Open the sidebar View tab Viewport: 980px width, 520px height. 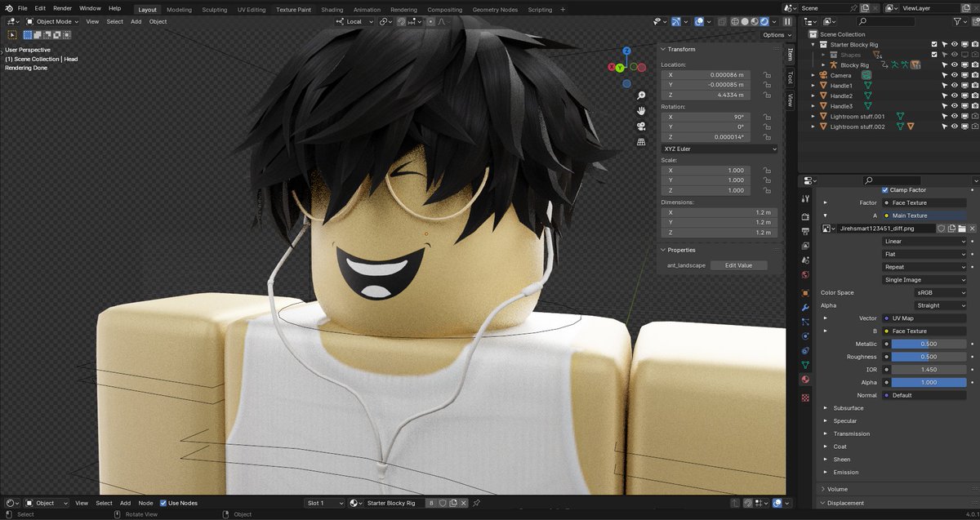coord(790,100)
